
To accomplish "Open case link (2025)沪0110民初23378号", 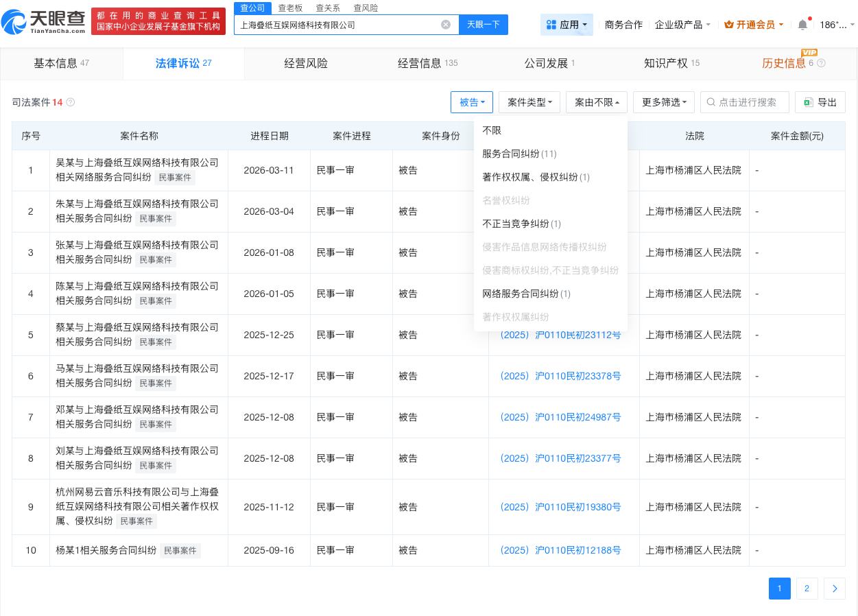I will coord(560,376).
